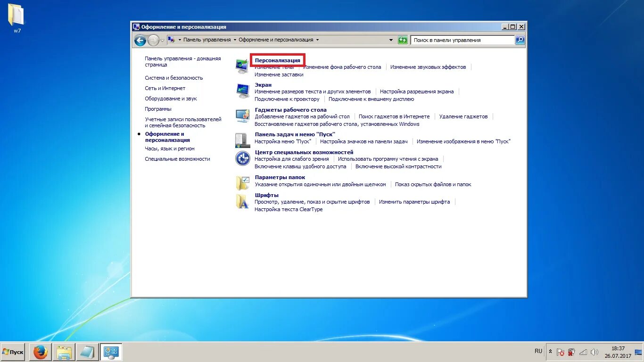Screen dimensions: 644x362
Task: Click the Экран display icon
Action: 242,91
